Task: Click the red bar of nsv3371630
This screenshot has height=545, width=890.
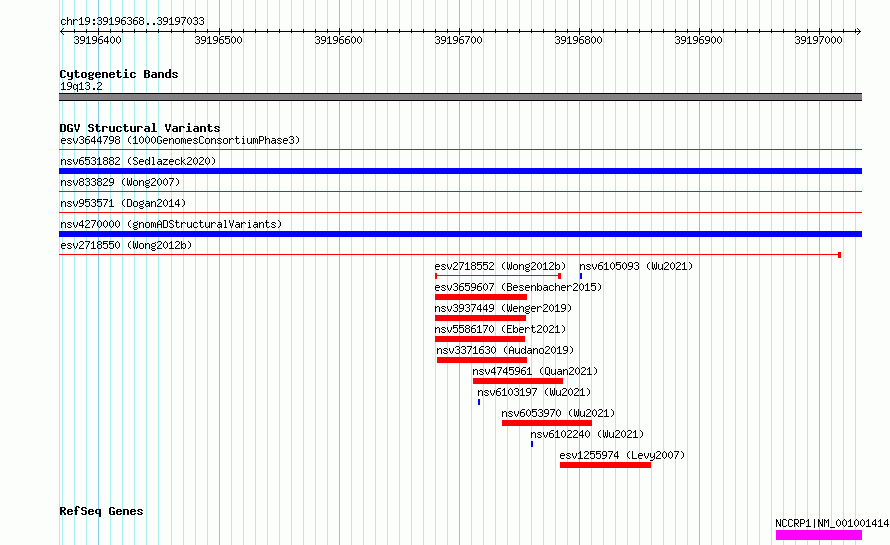Action: 482,360
